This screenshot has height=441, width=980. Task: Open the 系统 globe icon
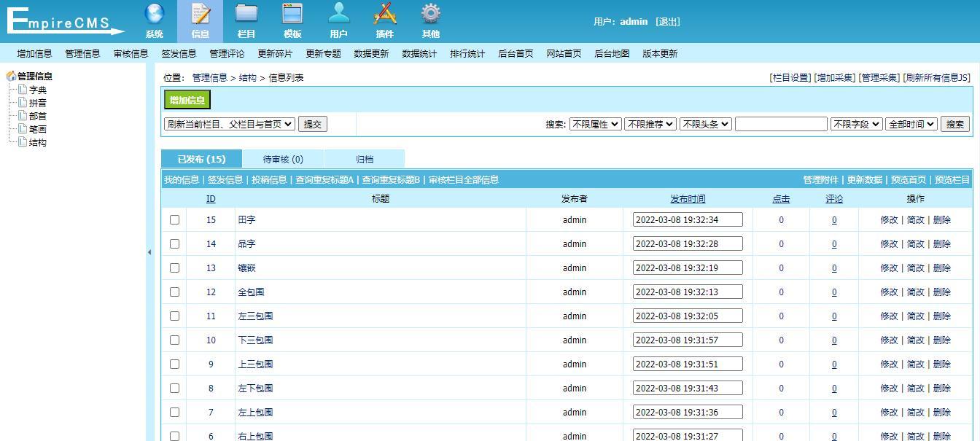[x=154, y=15]
